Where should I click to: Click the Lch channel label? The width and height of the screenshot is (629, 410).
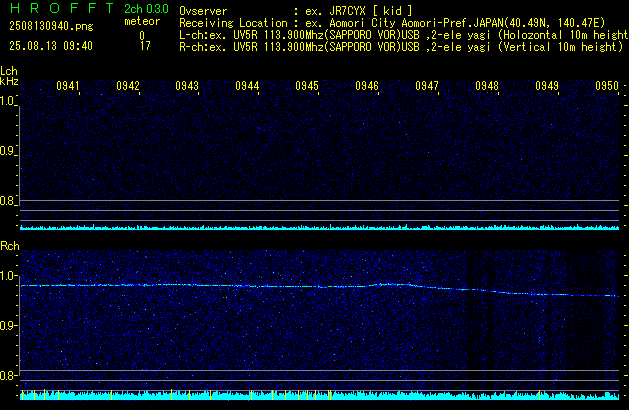9,71
